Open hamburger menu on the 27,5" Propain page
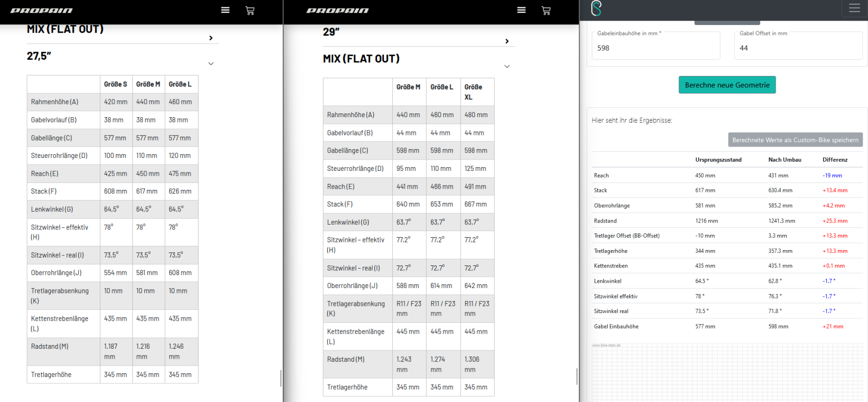868x402 pixels. (x=225, y=10)
